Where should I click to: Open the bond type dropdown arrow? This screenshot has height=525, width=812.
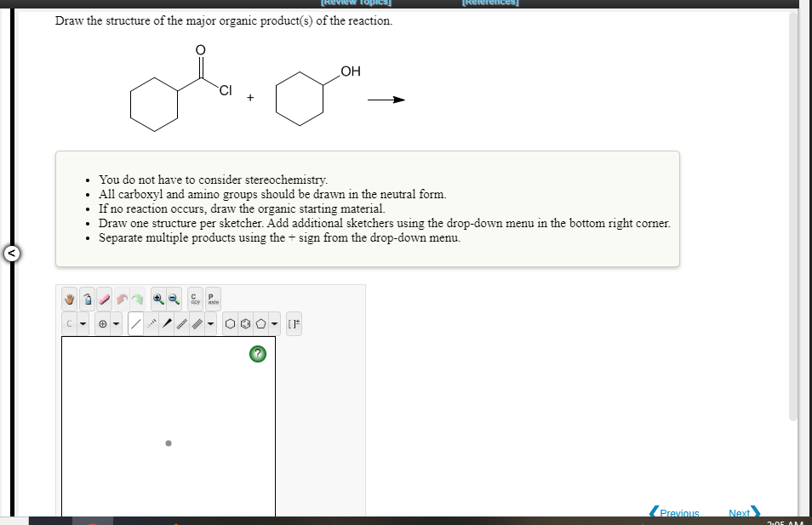209,324
